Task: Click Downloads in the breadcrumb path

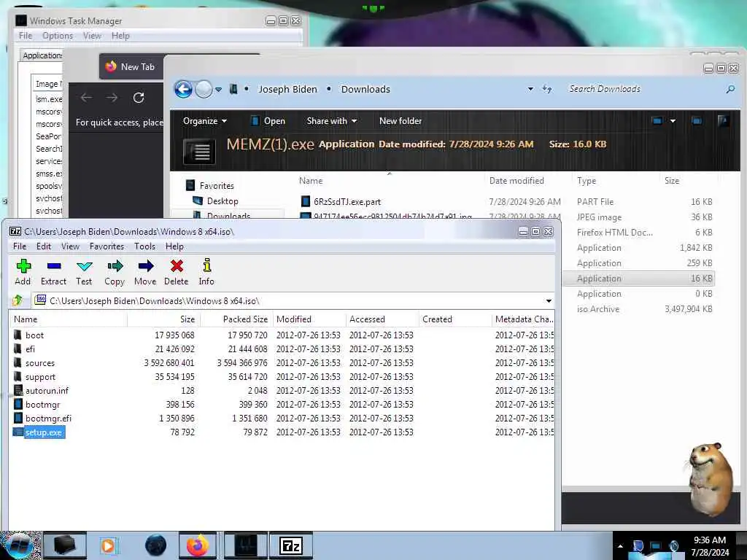Action: coord(365,89)
